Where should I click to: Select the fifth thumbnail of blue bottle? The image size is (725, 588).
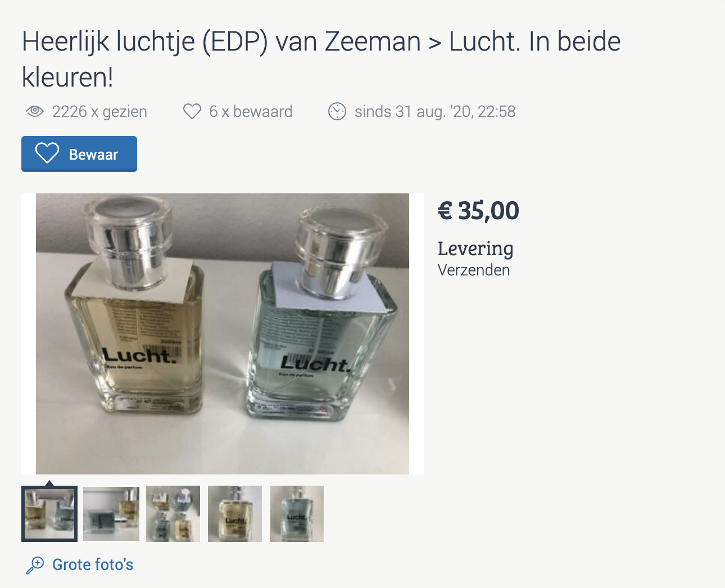click(x=297, y=514)
